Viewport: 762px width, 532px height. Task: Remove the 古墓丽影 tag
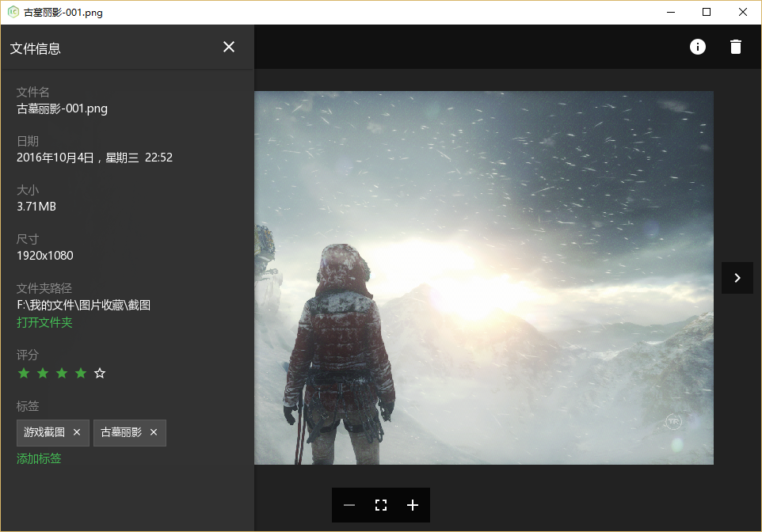click(x=154, y=432)
